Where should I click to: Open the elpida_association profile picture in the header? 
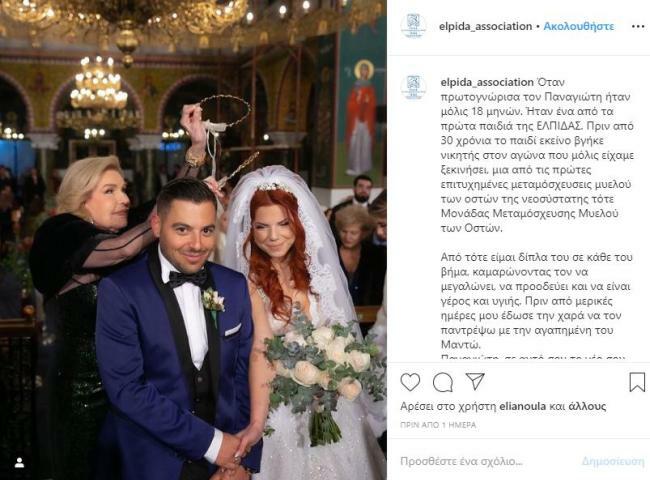413,26
